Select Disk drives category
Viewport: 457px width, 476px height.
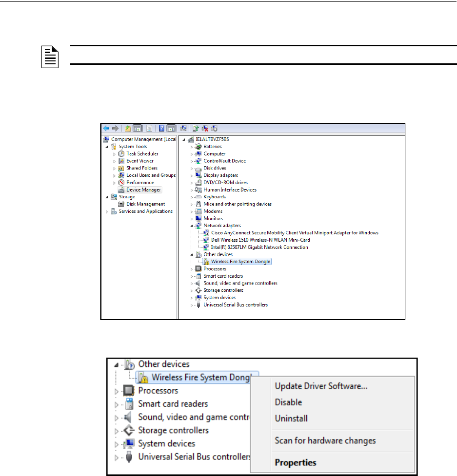click(215, 168)
